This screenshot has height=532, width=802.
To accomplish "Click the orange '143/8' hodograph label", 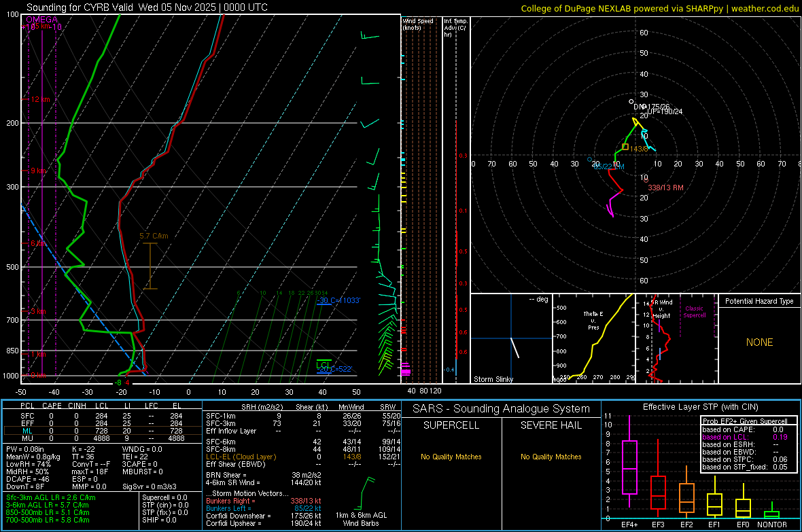I will 639,149.
